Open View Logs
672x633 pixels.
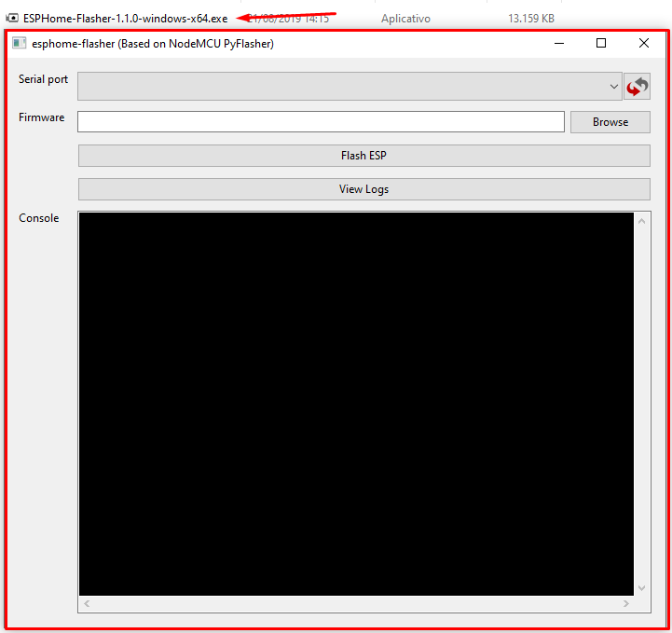363,189
